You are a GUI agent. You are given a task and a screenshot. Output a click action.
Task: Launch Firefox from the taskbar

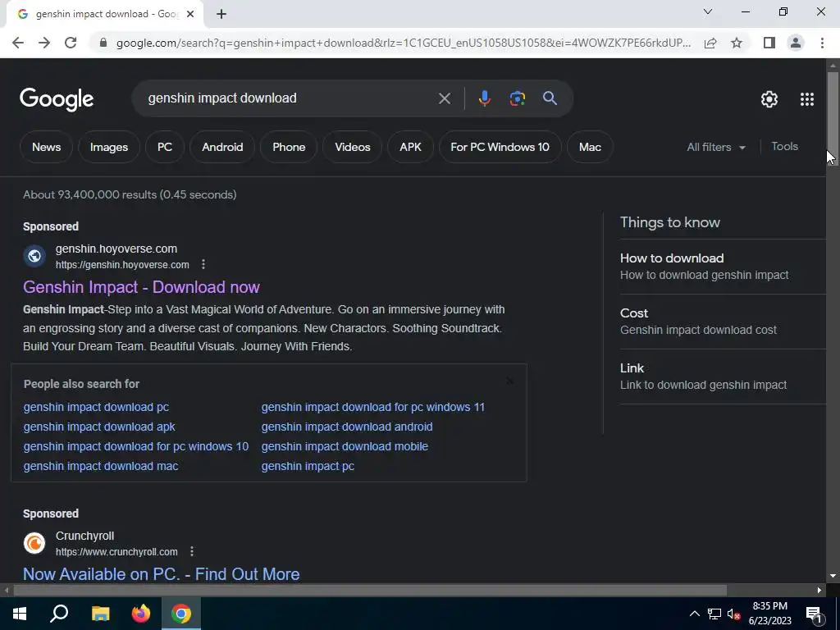tap(141, 614)
